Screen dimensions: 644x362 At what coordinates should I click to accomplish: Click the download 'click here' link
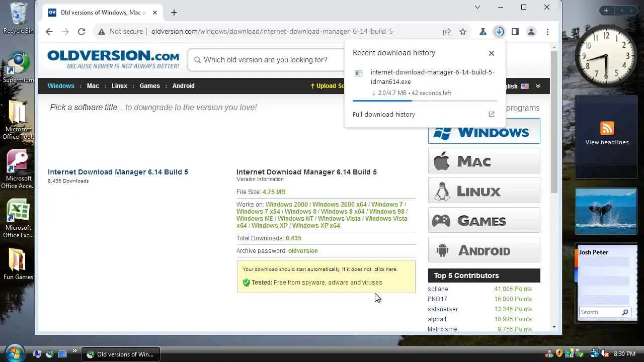click(385, 269)
